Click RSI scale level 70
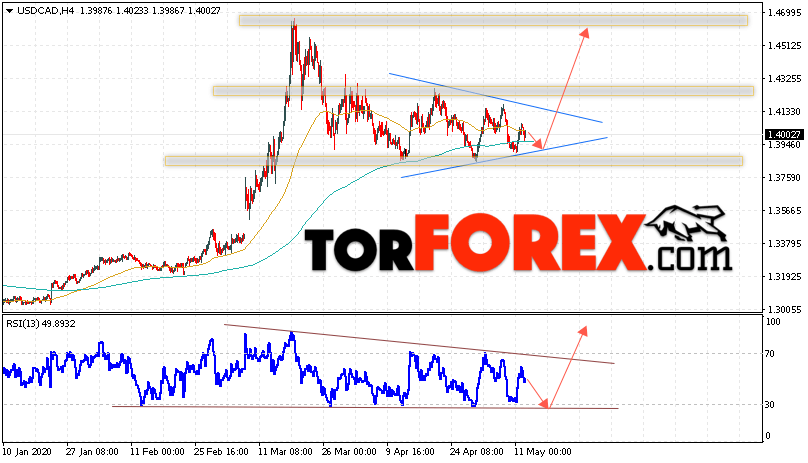 [x=770, y=354]
